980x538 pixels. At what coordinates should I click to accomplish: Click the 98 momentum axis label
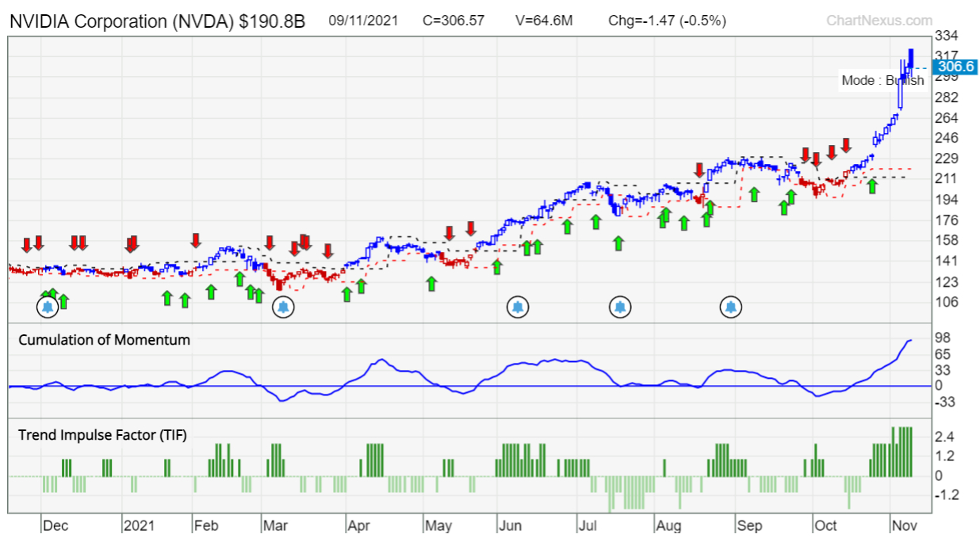(x=943, y=337)
